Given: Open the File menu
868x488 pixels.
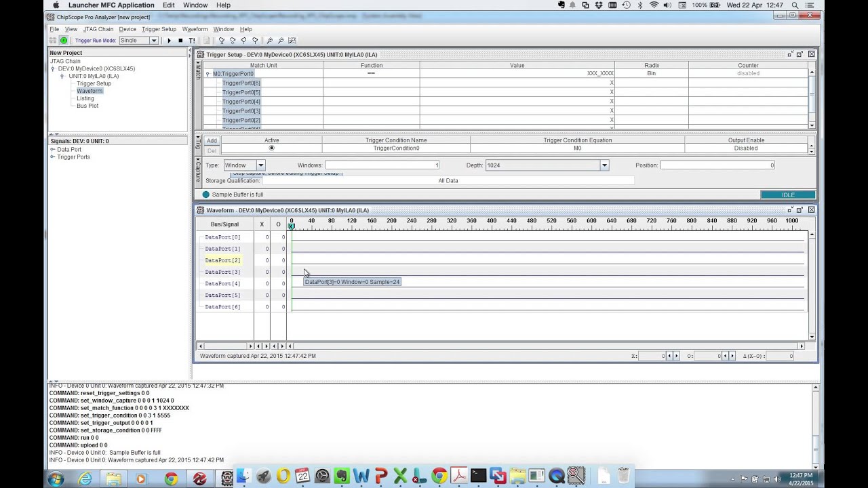Looking at the screenshot, I should pyautogui.click(x=54, y=29).
